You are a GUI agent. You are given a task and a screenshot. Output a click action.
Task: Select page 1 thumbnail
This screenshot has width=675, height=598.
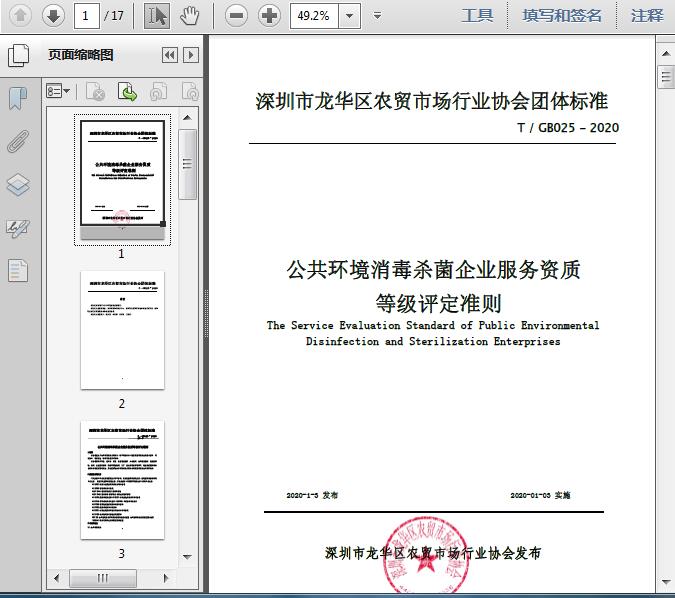pyautogui.click(x=122, y=180)
